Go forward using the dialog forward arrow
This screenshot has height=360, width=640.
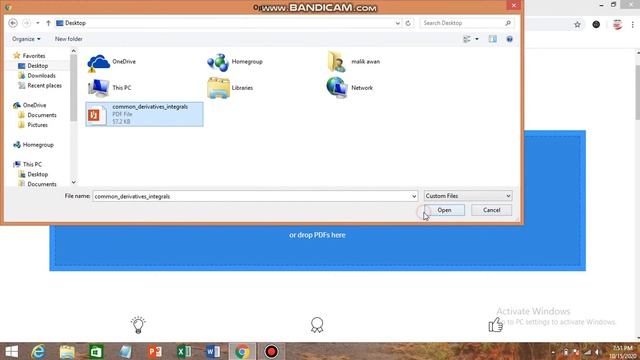[26, 23]
